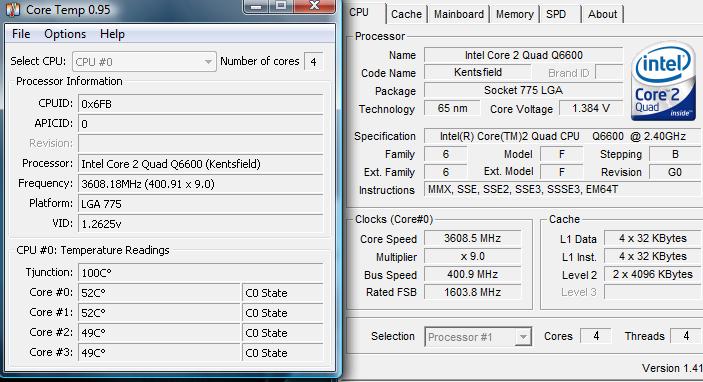
Task: Close the Core Temp window
Action: 314,6
